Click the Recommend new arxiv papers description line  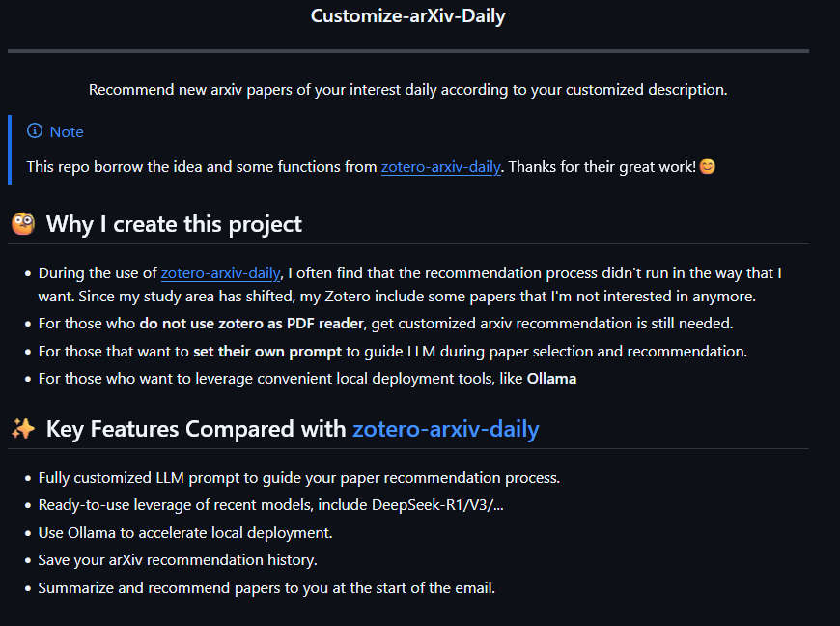tap(408, 90)
